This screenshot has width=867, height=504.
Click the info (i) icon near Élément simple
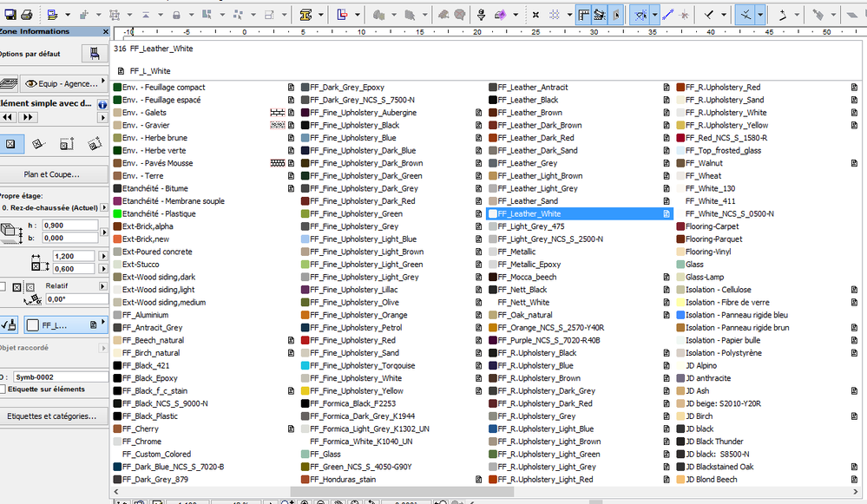click(x=101, y=104)
